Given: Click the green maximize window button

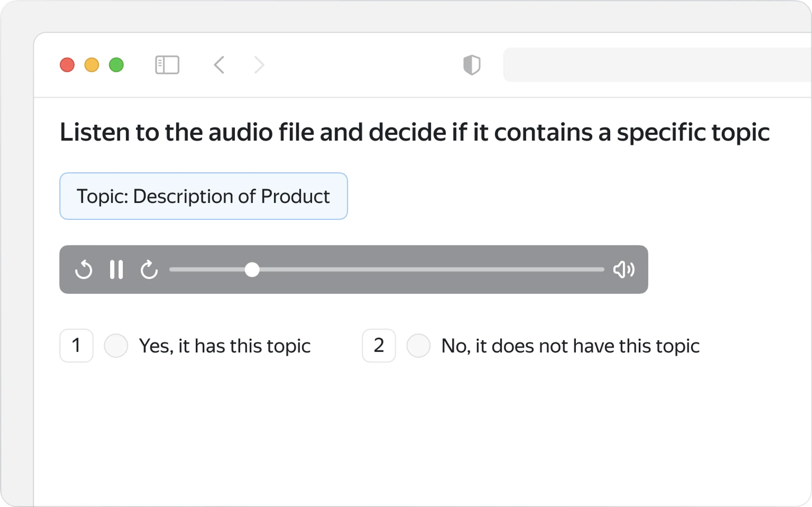Looking at the screenshot, I should coord(116,65).
